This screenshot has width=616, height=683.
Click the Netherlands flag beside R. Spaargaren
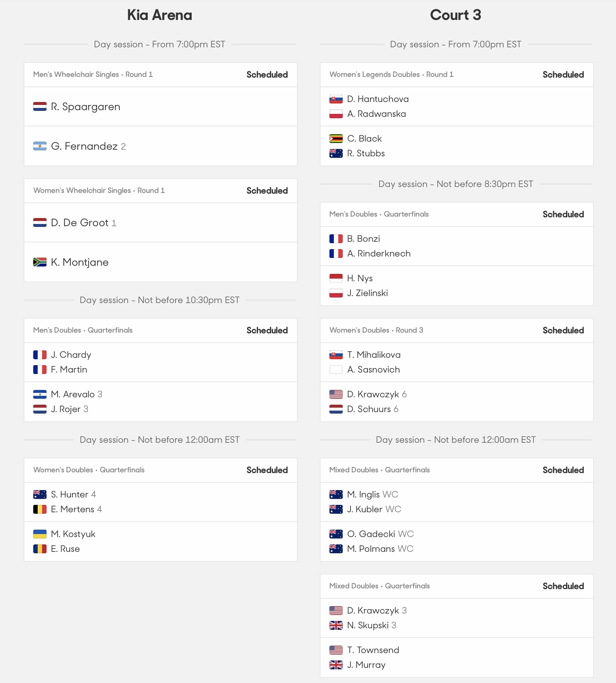40,106
